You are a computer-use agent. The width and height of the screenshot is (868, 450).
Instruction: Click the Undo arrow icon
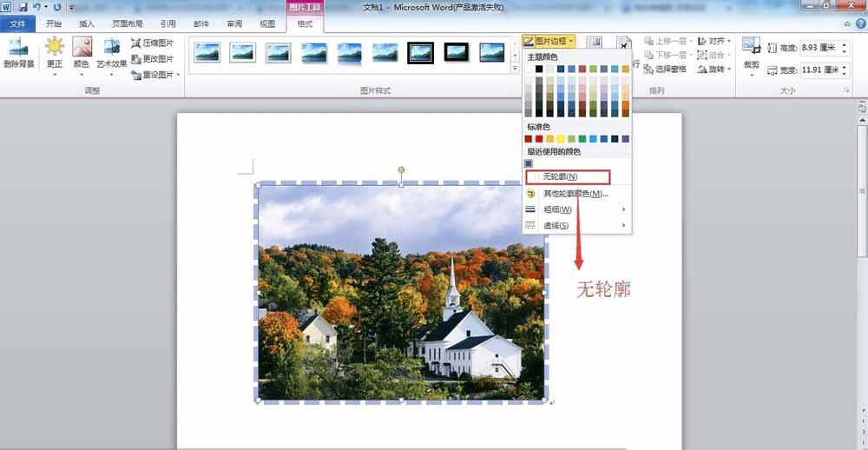tap(37, 7)
